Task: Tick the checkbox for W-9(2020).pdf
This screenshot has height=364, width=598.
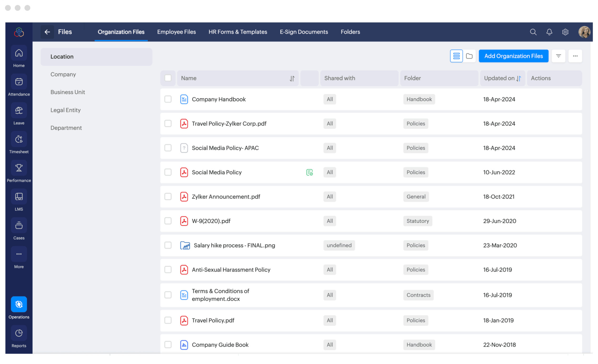Action: tap(168, 221)
